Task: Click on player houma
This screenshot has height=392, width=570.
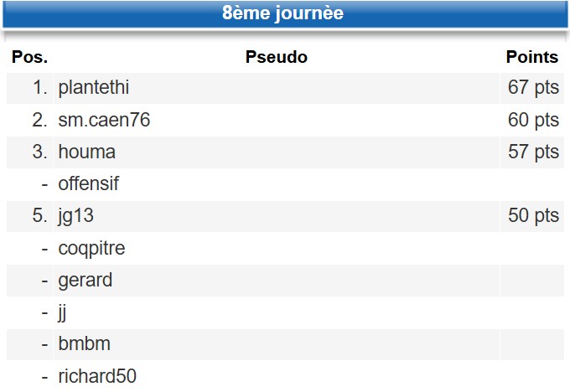Action: point(87,152)
